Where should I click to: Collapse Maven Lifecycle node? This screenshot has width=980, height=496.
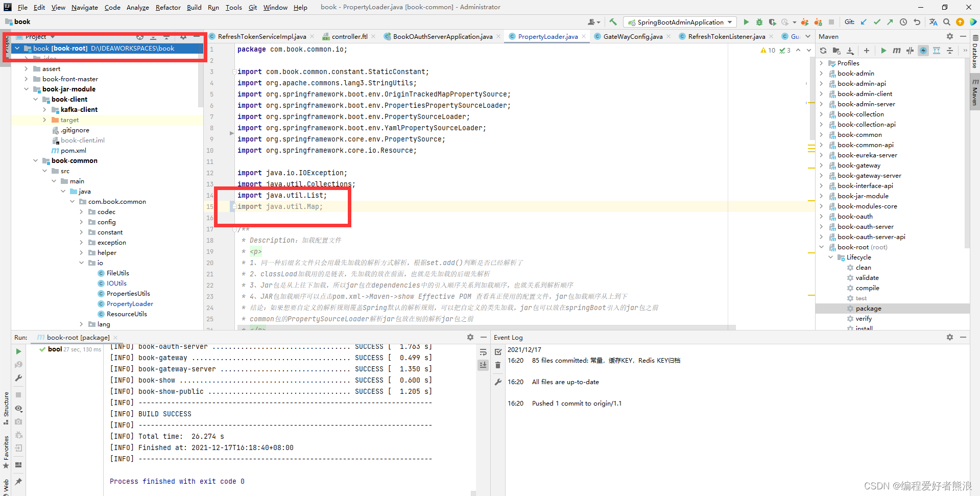coord(830,257)
